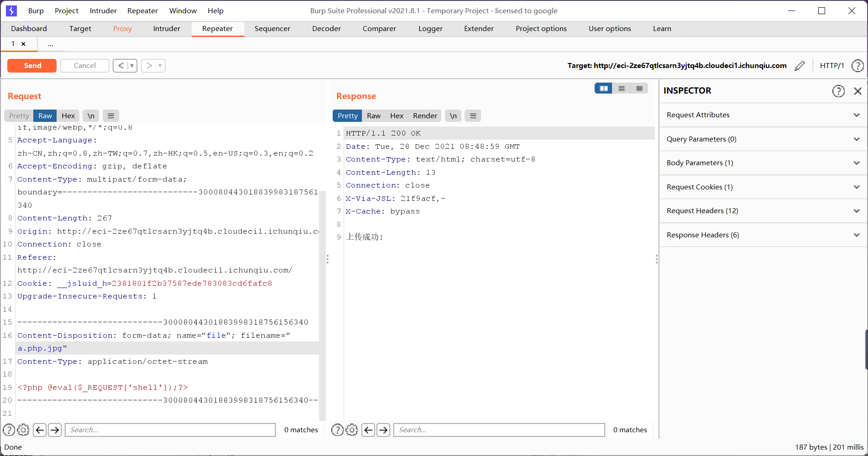Click the HTTP/1 protocol label
The width and height of the screenshot is (868, 456).
[832, 66]
